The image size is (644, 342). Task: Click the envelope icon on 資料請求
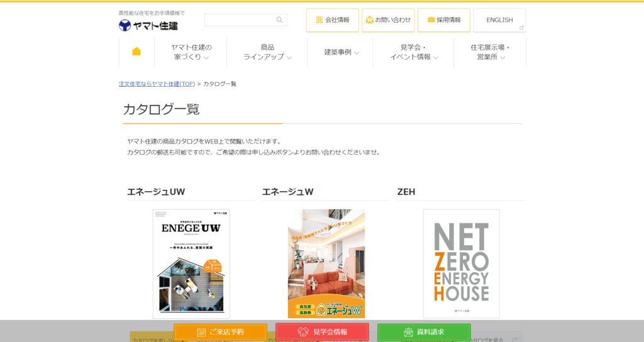[408, 332]
